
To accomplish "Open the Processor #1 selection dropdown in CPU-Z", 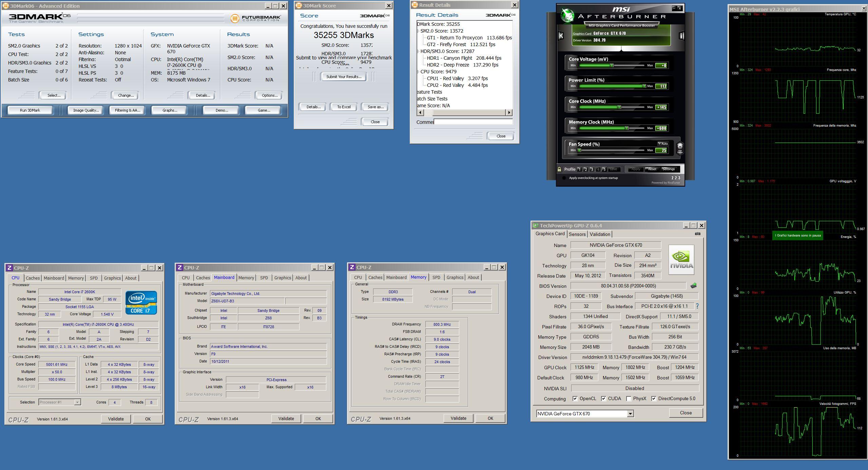I will pos(77,402).
